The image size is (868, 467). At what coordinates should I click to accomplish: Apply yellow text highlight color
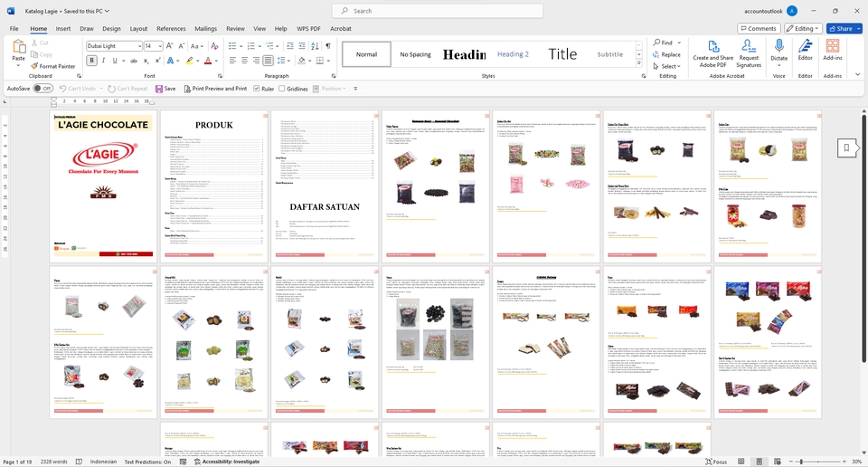click(189, 61)
